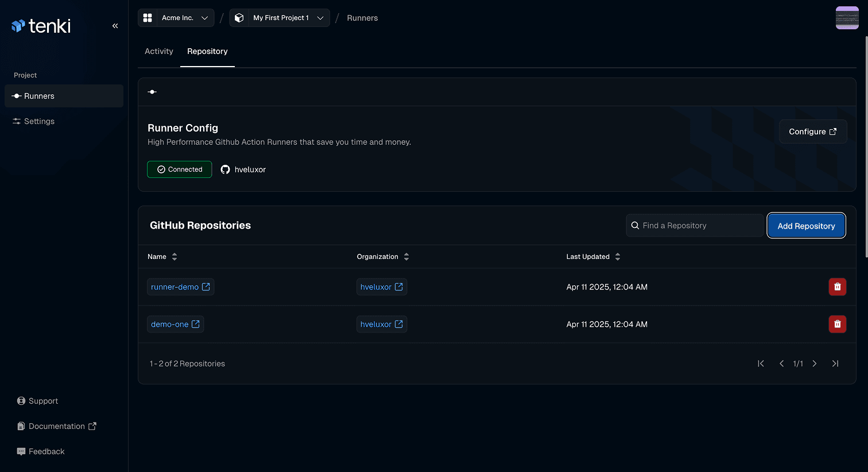Viewport: 868px width, 472px height.
Task: Delete the runner-demo repository
Action: click(837, 287)
